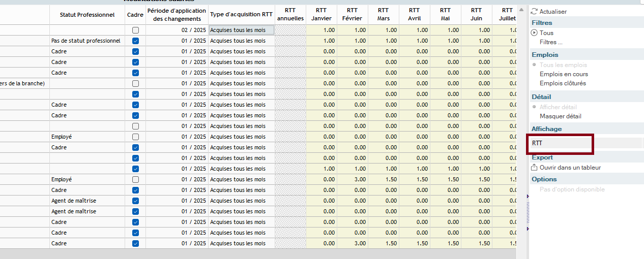Click the play icon beside Tous filter
Viewport: 644px width, 259px height.
(x=534, y=33)
